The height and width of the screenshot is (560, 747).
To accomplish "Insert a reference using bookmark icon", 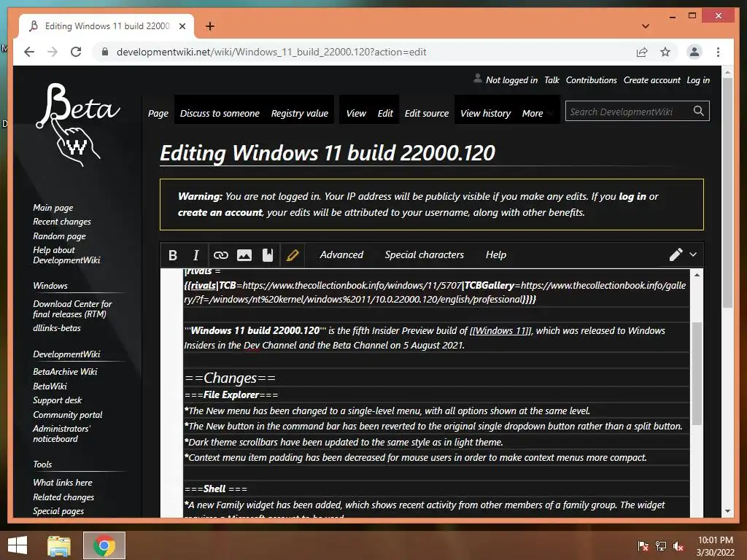I will 268,255.
